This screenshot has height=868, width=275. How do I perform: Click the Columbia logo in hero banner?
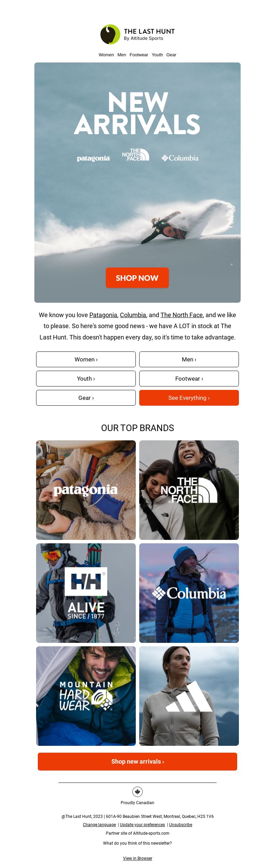(180, 158)
